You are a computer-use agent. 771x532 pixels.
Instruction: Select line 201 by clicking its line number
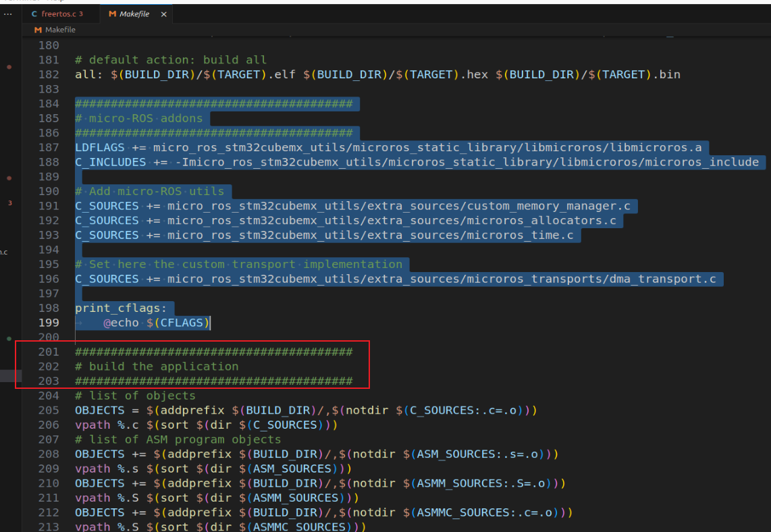pos(49,351)
